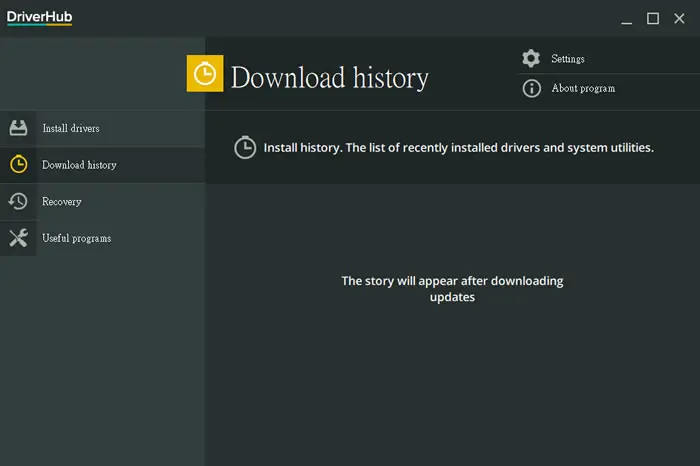Open the Useful programs label
Image resolution: width=700 pixels, height=466 pixels.
point(76,238)
